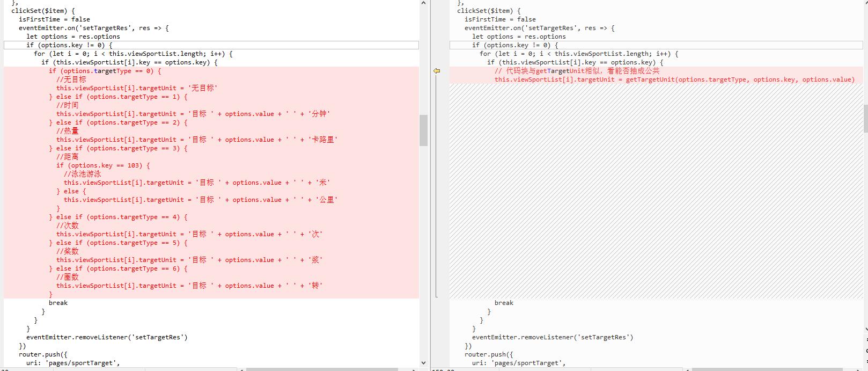Click the 'else if (options.targetType == 1)' line
This screenshot has width=868, height=371.
(x=118, y=97)
